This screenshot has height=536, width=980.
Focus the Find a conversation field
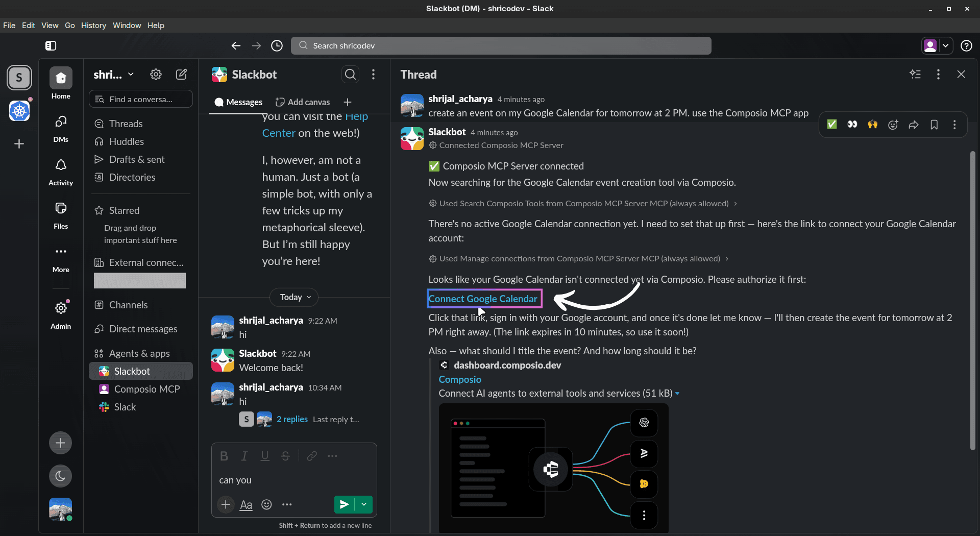point(141,100)
